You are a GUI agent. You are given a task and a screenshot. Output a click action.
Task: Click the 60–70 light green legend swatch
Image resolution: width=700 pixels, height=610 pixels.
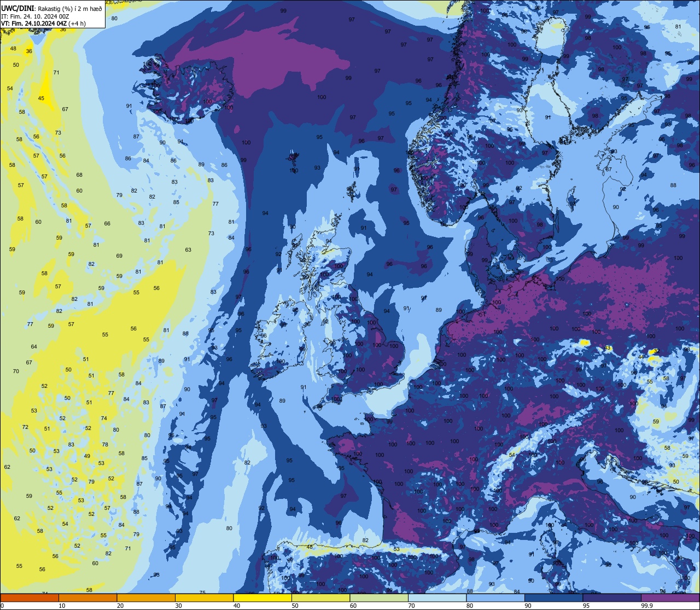click(379, 597)
